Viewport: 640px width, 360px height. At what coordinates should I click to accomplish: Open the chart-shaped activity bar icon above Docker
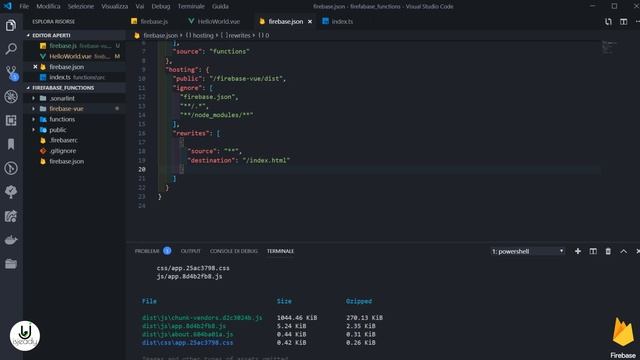coord(11,216)
